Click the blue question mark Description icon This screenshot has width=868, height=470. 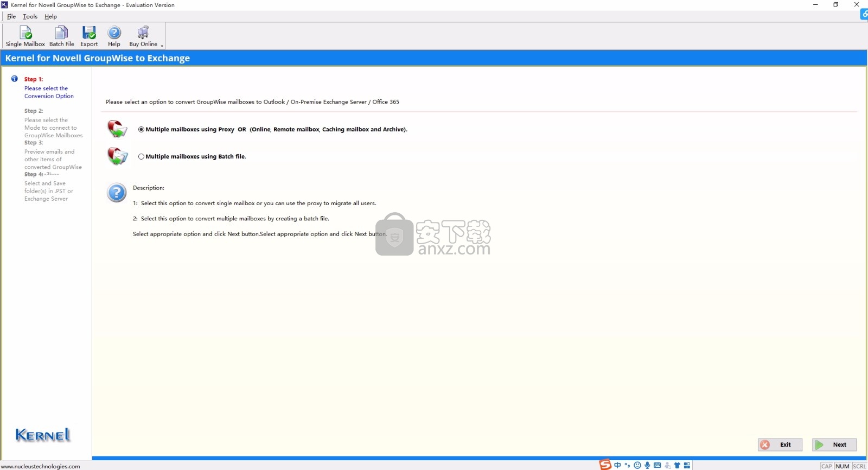pos(117,193)
